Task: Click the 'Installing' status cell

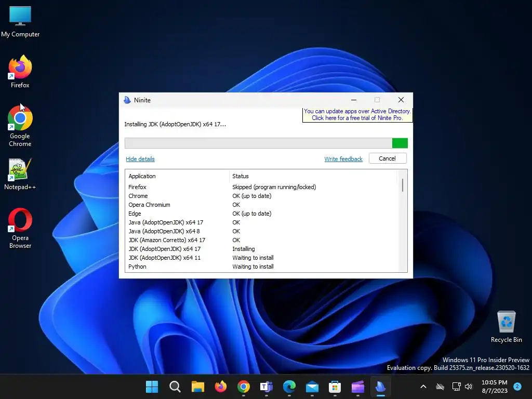Action: pos(243,249)
